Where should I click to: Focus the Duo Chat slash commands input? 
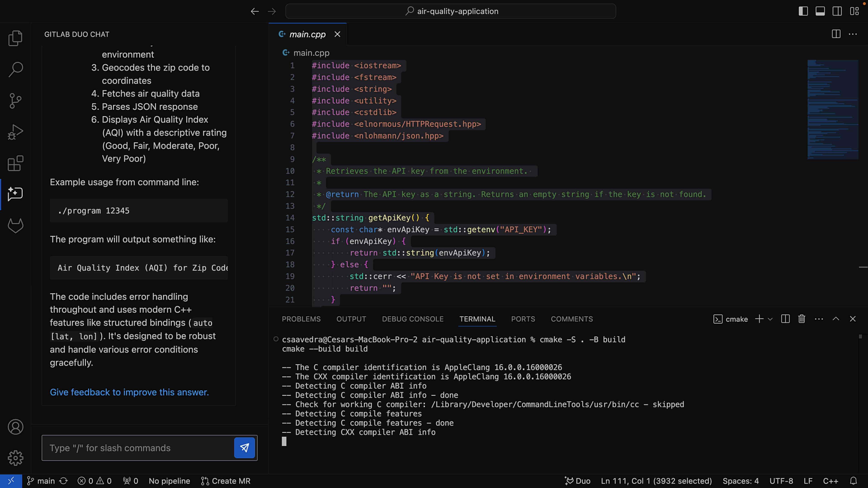[138, 448]
